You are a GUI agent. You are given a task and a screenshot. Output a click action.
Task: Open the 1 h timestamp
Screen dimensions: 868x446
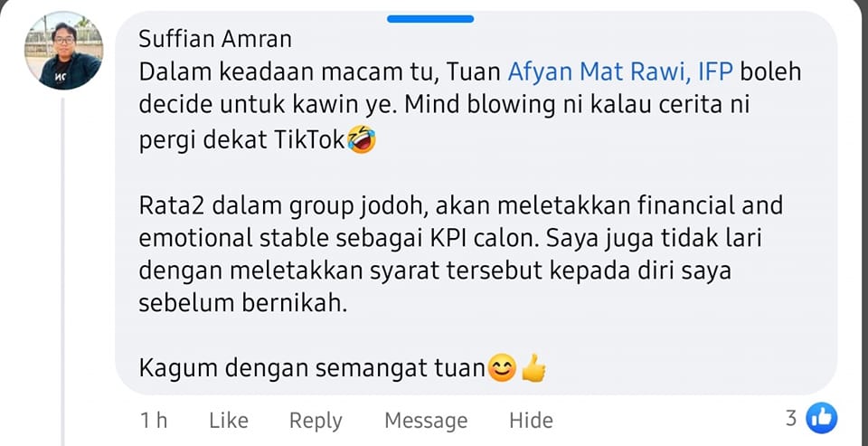tap(154, 421)
